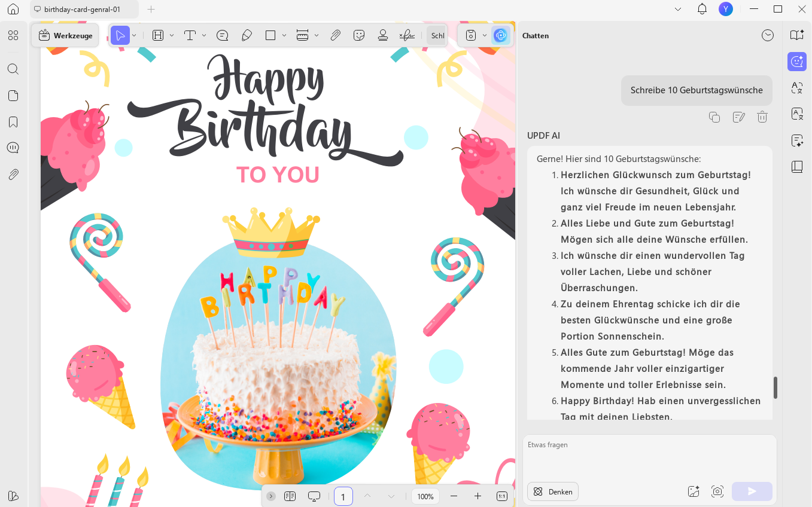Click the Werkzeuge tools button
The height and width of the screenshot is (507, 812).
coord(66,36)
